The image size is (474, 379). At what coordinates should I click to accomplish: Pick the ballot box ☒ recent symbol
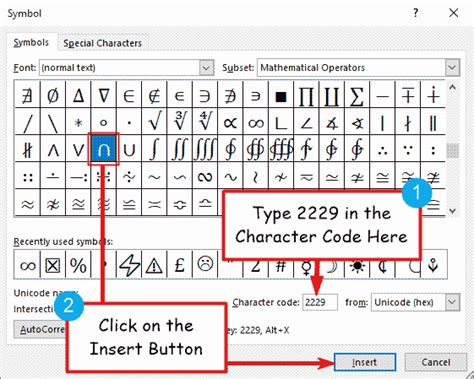point(53,265)
